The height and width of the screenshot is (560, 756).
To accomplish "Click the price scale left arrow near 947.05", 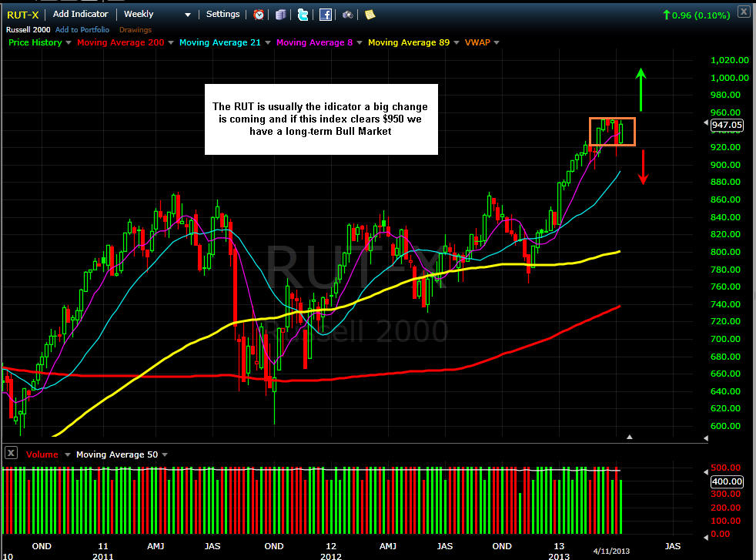I will [x=706, y=123].
